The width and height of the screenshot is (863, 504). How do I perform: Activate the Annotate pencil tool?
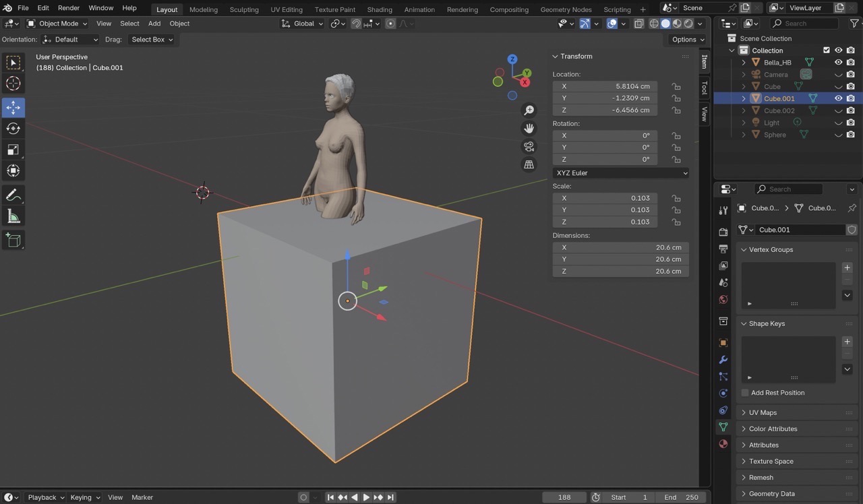click(13, 195)
